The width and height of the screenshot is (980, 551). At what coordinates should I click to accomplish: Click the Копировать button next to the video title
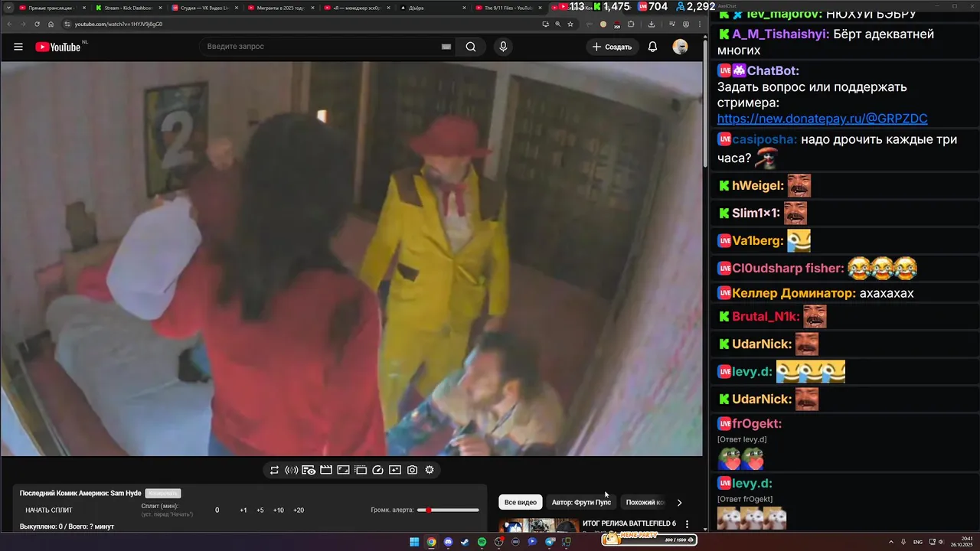pyautogui.click(x=163, y=494)
